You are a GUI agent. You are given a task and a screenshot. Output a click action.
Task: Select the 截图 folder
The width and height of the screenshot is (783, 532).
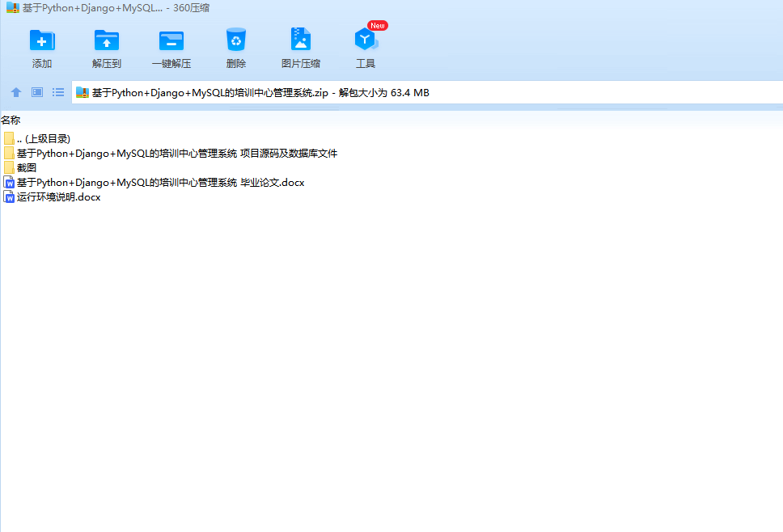[x=20, y=167]
